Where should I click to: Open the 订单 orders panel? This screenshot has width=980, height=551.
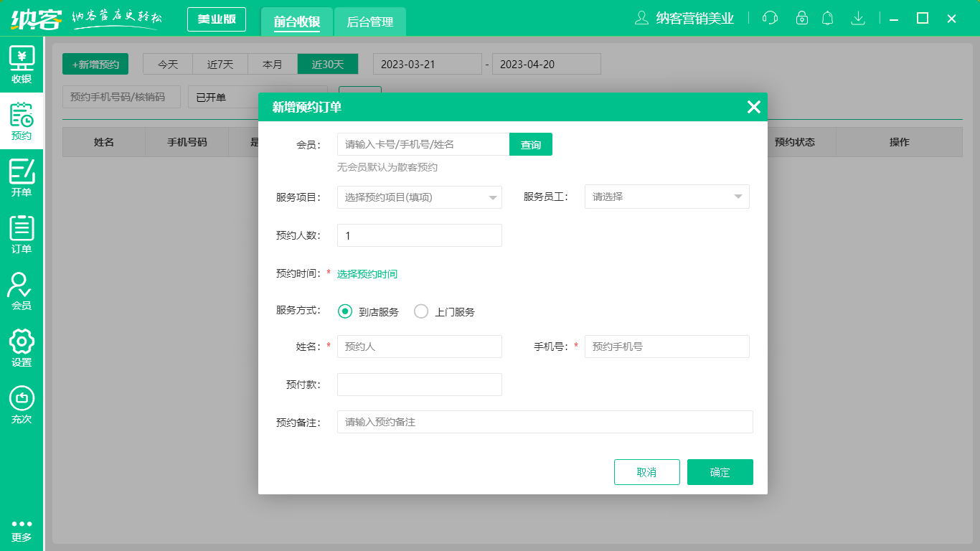point(22,233)
